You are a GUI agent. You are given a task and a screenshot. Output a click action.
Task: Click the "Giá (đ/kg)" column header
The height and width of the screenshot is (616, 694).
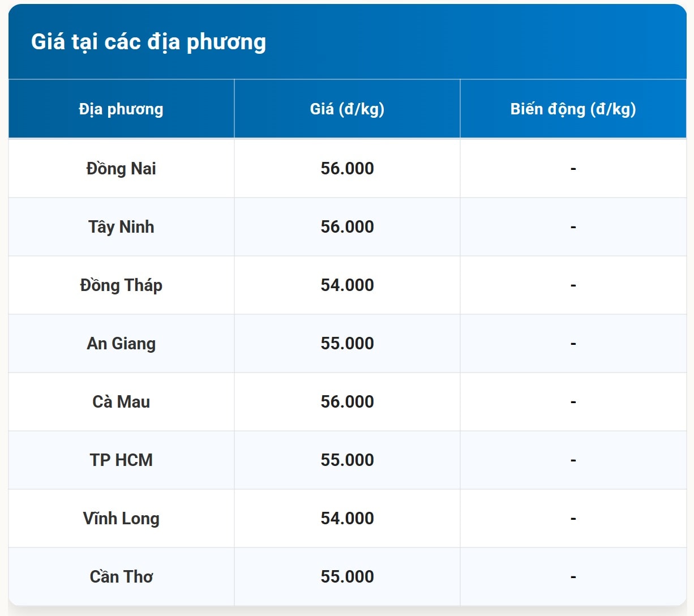coord(347,109)
